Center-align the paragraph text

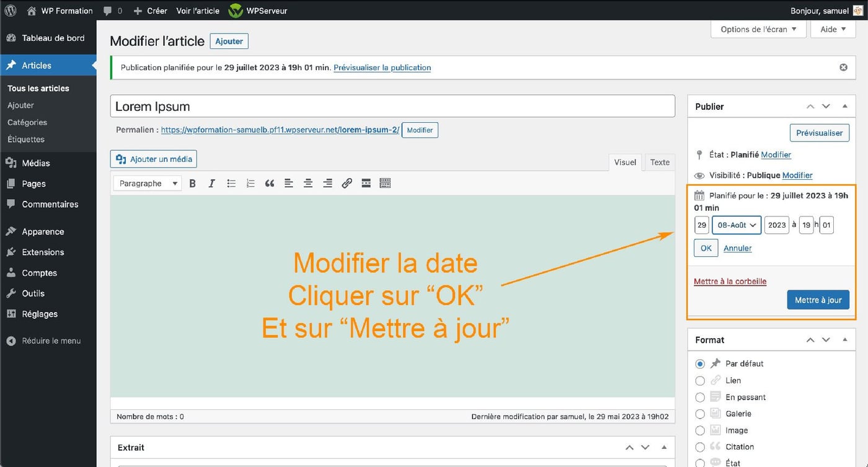coord(308,183)
